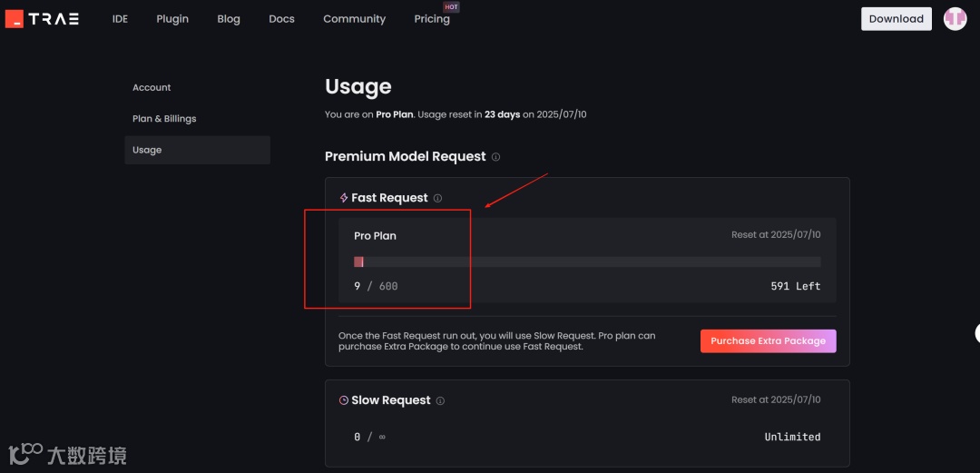Select Account in the sidebar
Screen dimensions: 980x473
click(x=152, y=88)
